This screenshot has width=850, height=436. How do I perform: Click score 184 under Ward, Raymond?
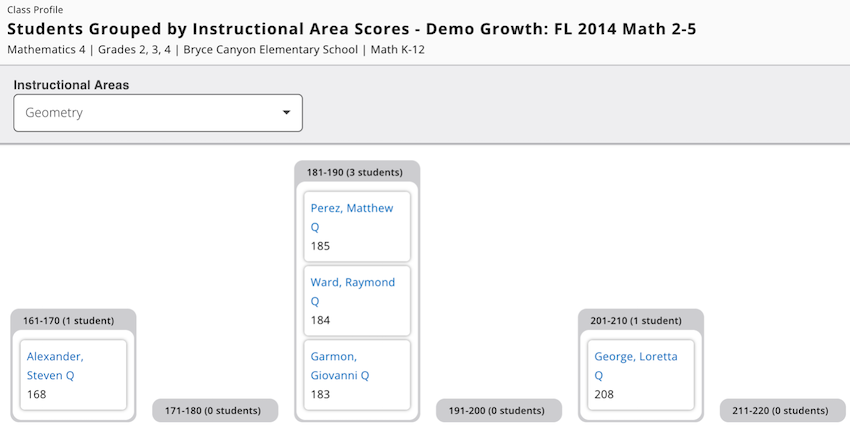[x=320, y=320]
